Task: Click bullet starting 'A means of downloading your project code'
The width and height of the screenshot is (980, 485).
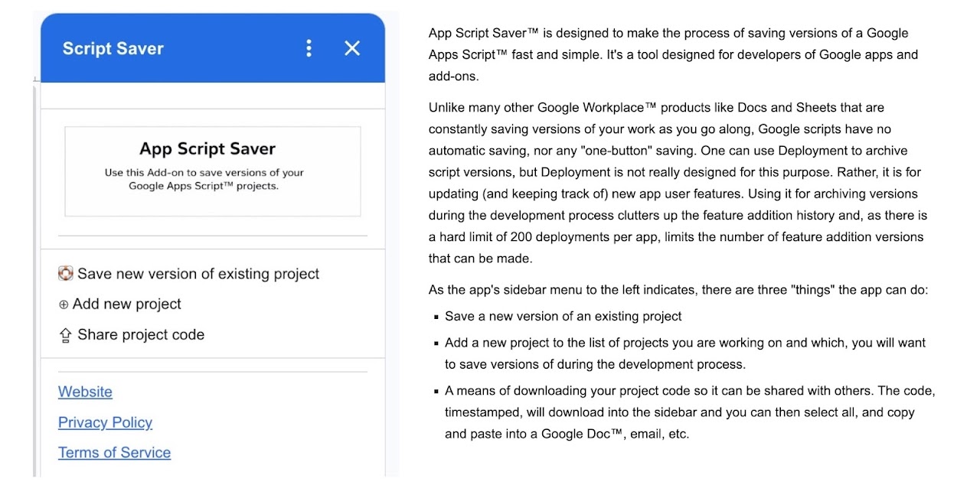Action: coord(690,412)
